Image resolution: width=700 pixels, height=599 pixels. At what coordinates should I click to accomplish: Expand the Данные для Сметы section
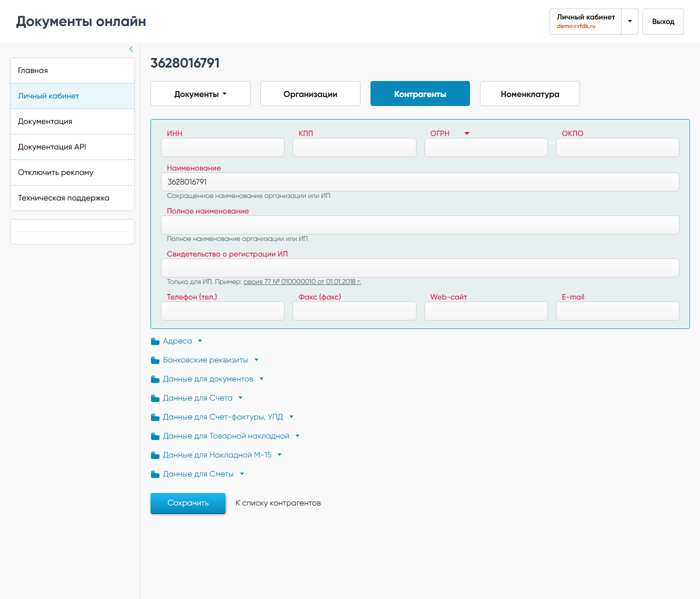198,474
